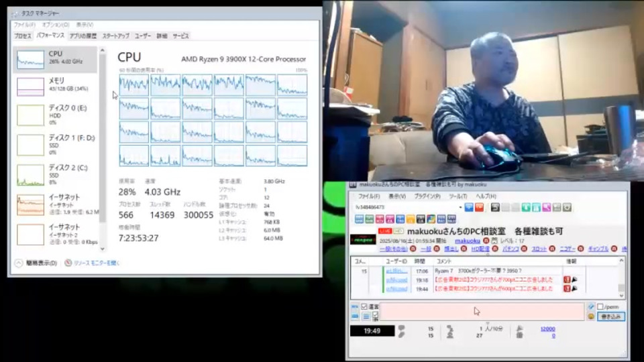
Task: Click the orange icon in the second toolbar row
Action: tap(411, 219)
